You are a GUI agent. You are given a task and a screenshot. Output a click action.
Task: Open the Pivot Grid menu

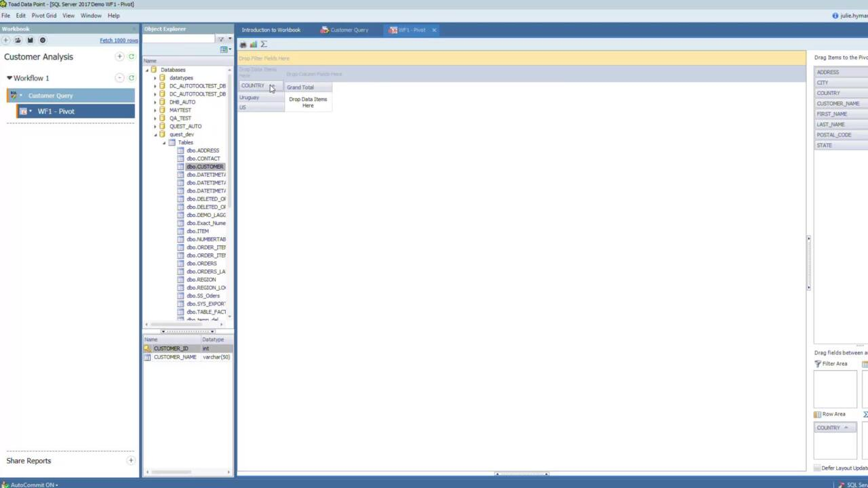[x=43, y=16]
